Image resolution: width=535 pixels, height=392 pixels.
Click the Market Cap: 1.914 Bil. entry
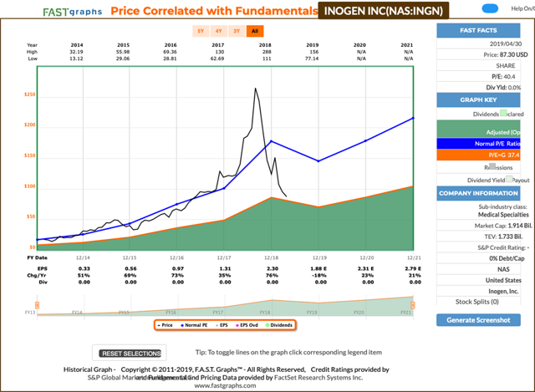tap(503, 226)
